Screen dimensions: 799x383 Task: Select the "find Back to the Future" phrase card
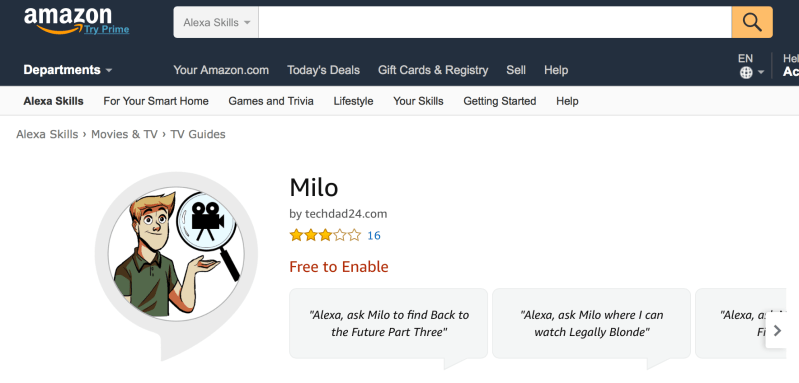coord(388,324)
